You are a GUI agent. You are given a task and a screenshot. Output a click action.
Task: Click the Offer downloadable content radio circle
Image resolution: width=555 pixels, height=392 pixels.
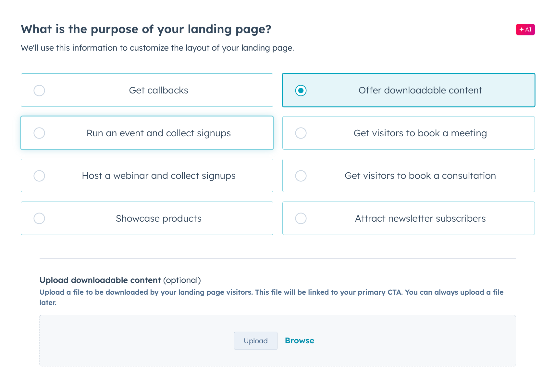click(301, 90)
